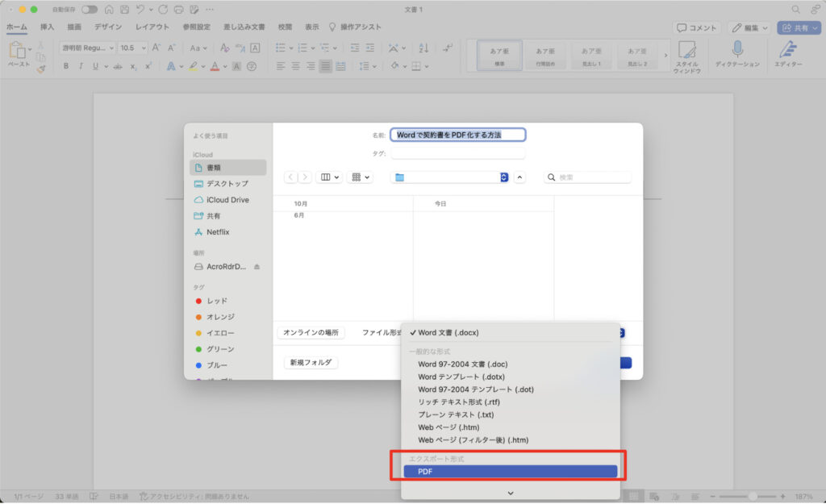Click the オンラインの場所 button
Viewport: 826px width, 504px height.
click(311, 333)
